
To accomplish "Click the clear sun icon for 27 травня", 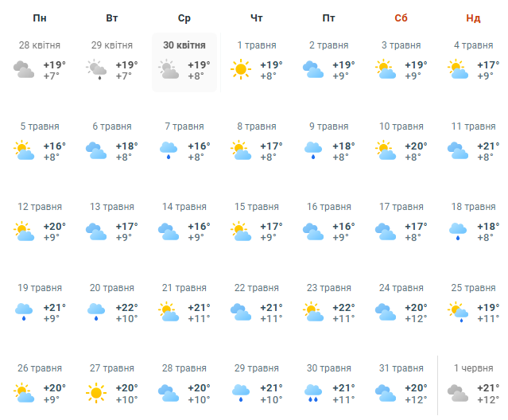I will point(97,393).
